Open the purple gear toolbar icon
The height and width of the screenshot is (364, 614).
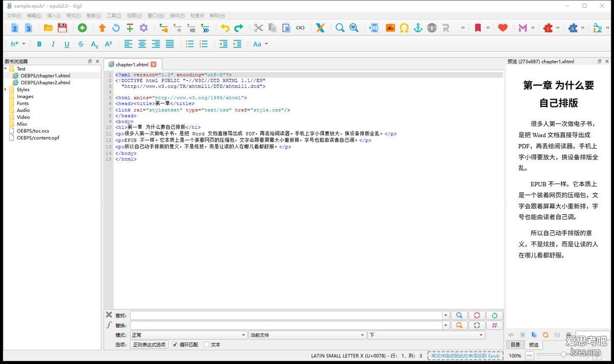click(144, 28)
